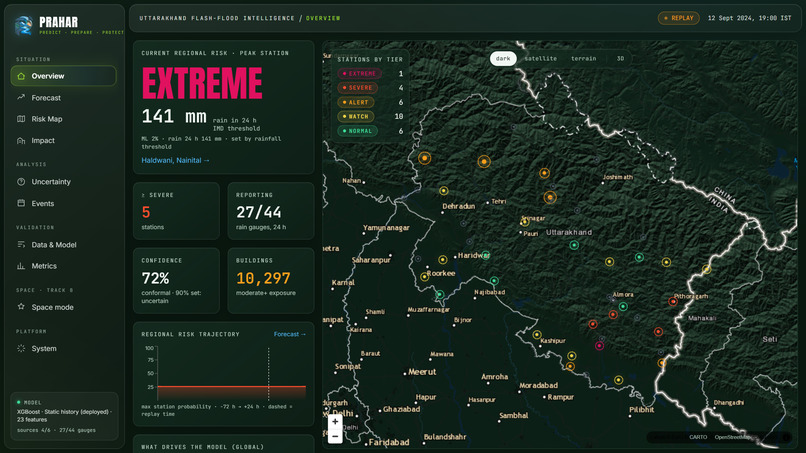The height and width of the screenshot is (453, 806).
Task: Click the Space mode star icon
Action: (x=21, y=306)
